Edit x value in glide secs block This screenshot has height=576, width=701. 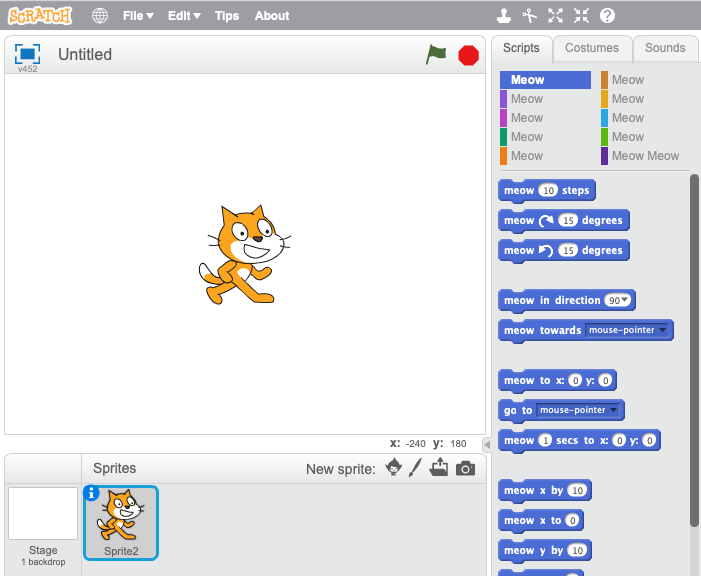click(x=619, y=440)
